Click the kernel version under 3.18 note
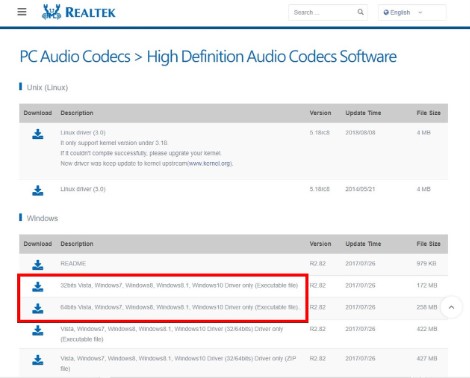The height and width of the screenshot is (378, 470). 114,143
